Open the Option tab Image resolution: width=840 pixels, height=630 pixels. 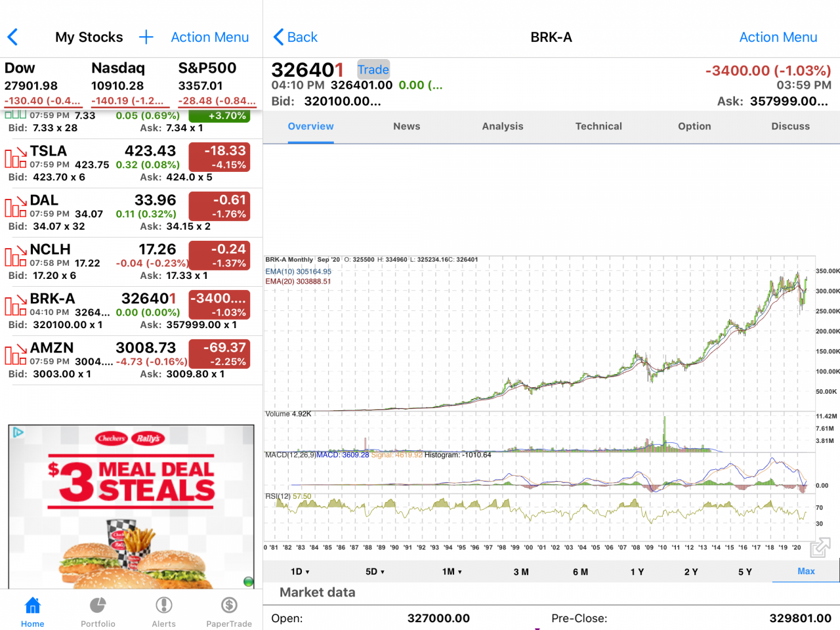(694, 126)
